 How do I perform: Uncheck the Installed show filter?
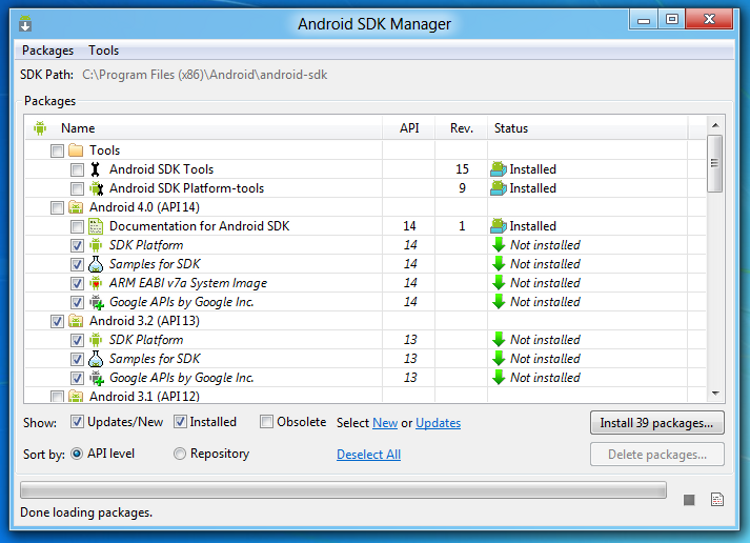(x=180, y=421)
